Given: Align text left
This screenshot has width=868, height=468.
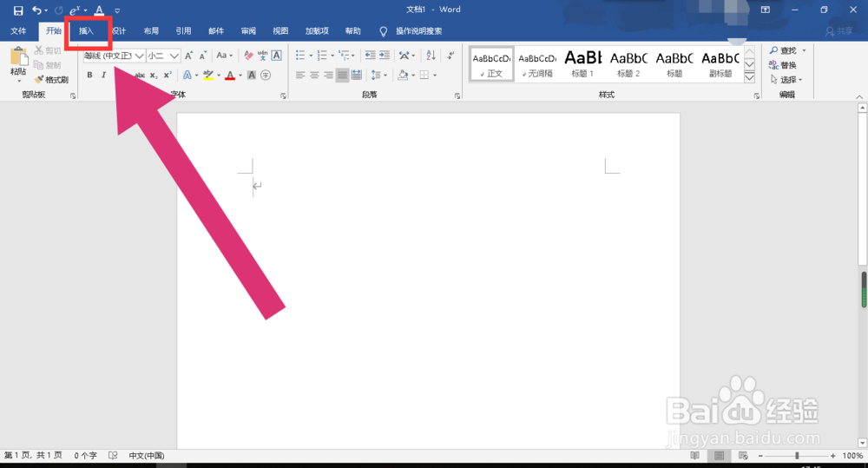Looking at the screenshot, I should pos(300,75).
